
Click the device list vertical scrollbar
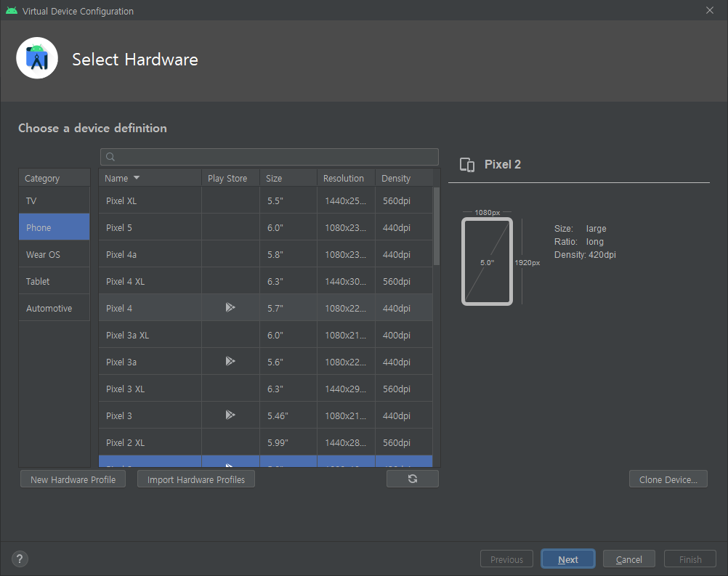pos(437,226)
